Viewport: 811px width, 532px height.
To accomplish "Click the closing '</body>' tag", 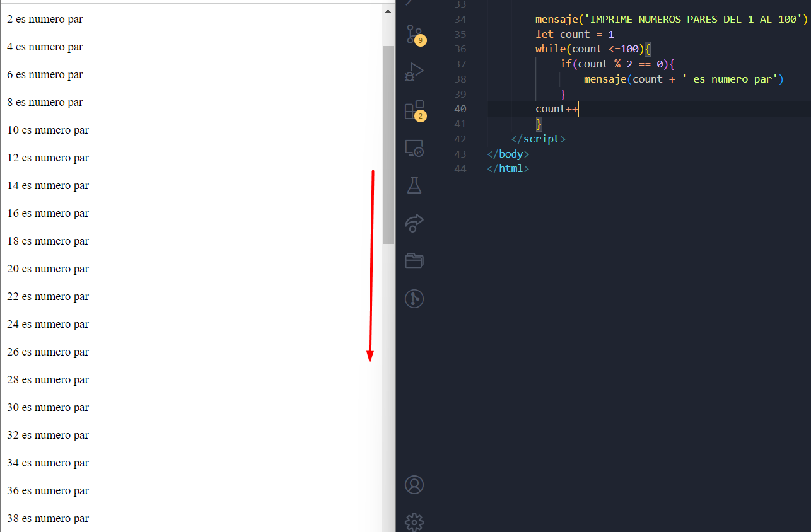I will coord(508,154).
